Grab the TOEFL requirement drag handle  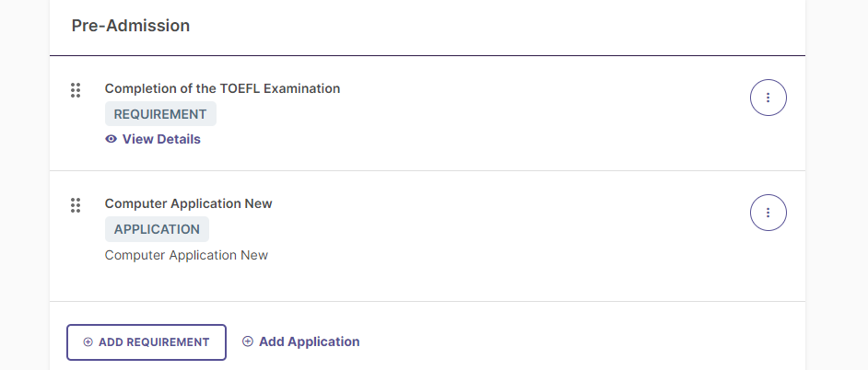[x=76, y=90]
